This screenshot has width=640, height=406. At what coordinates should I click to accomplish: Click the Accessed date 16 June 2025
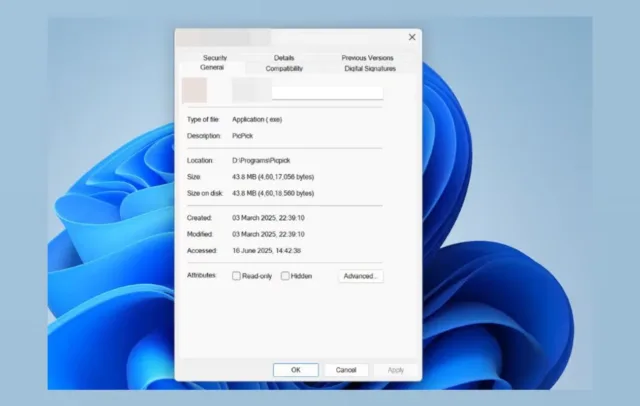pyautogui.click(x=266, y=251)
